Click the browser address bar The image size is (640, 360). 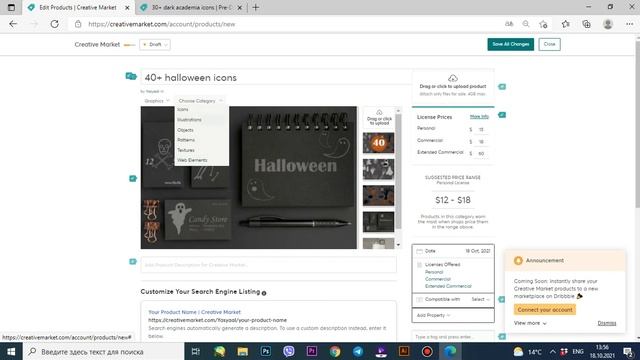pos(286,24)
